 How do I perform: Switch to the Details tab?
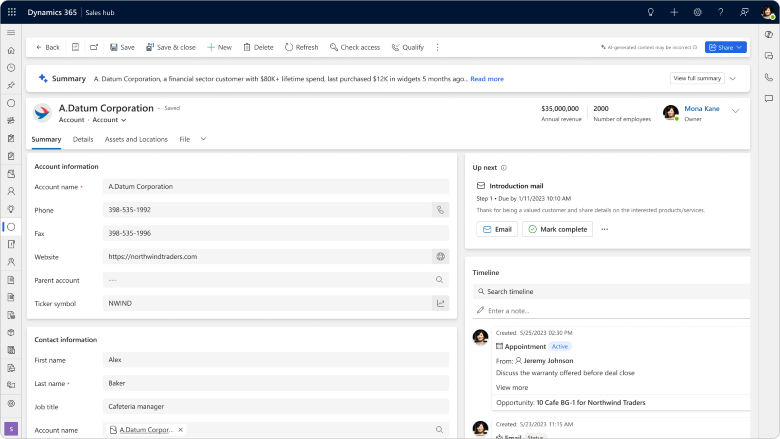[83, 139]
